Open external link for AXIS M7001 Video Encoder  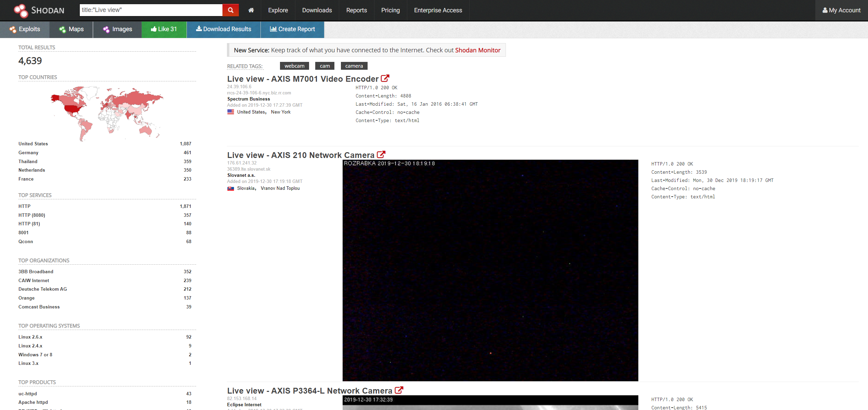385,79
